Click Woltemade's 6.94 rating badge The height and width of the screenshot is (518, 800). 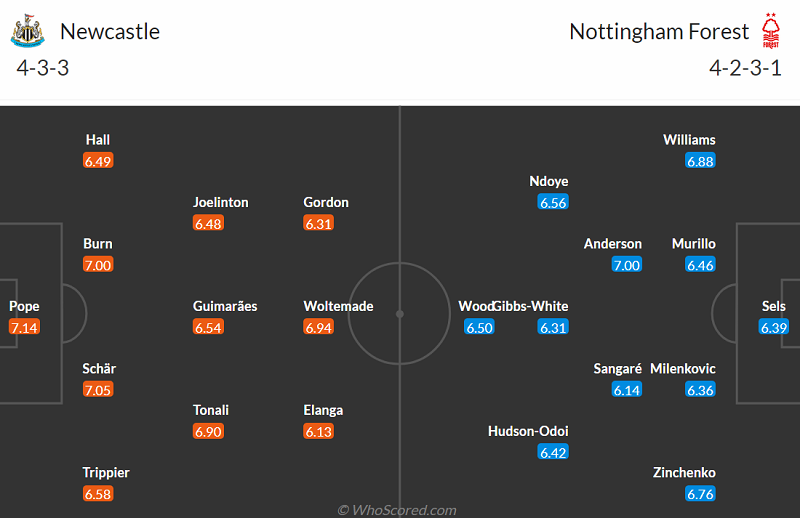[x=319, y=327]
